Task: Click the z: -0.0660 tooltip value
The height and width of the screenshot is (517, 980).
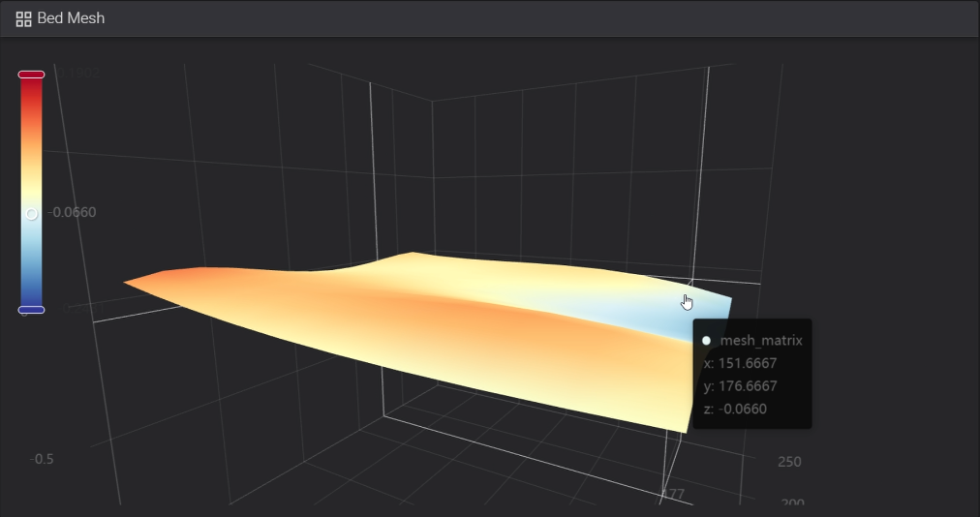Action: click(735, 409)
